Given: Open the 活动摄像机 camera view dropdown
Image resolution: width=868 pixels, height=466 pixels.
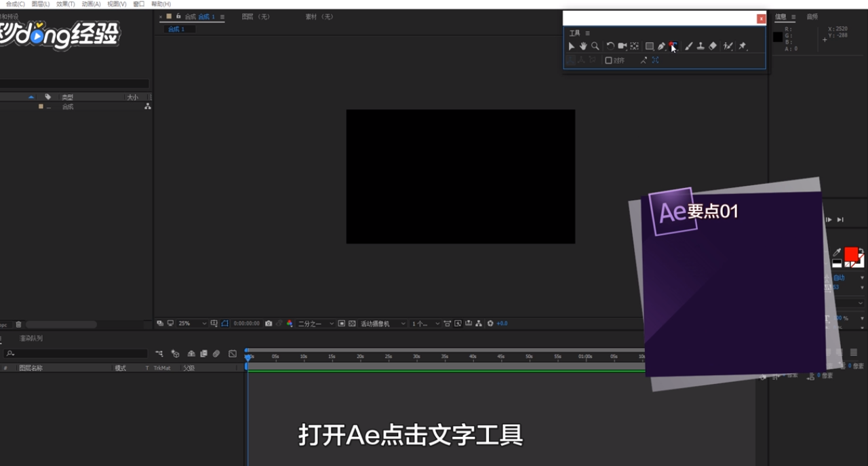Looking at the screenshot, I should click(x=382, y=324).
